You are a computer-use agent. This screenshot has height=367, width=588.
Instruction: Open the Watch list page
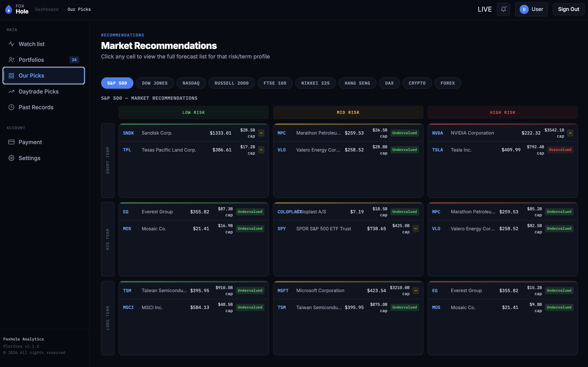tap(44, 44)
